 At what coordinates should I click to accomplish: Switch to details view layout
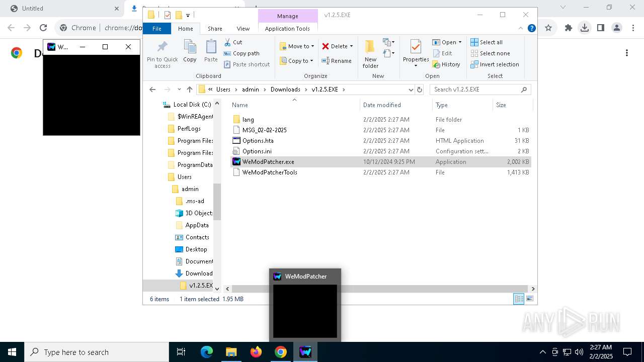pos(519,299)
